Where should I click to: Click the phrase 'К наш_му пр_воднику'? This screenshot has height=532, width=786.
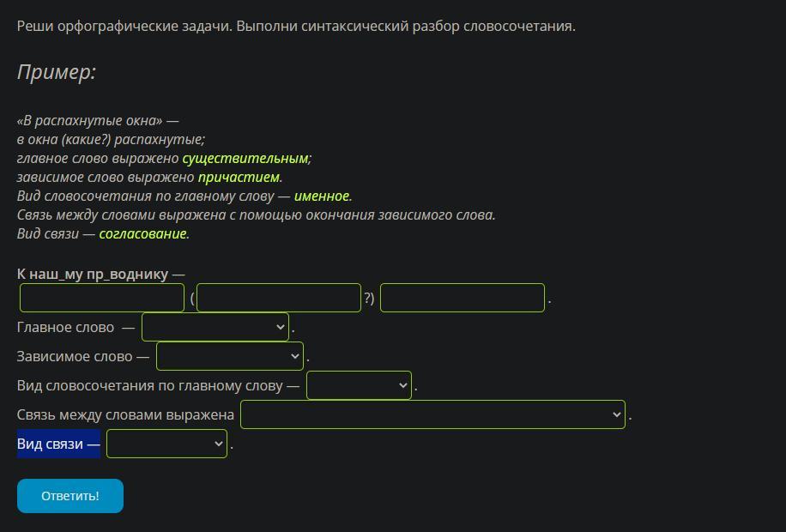(x=93, y=274)
